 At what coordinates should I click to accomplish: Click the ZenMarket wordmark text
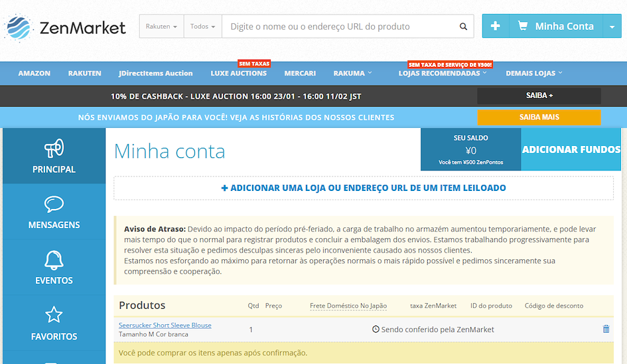click(x=83, y=28)
